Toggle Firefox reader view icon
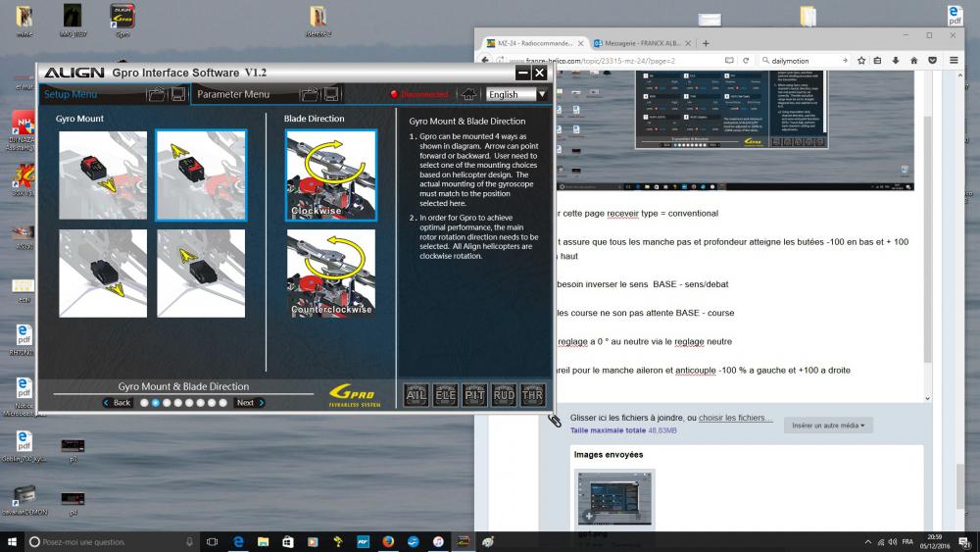The image size is (980, 552). coord(729,61)
